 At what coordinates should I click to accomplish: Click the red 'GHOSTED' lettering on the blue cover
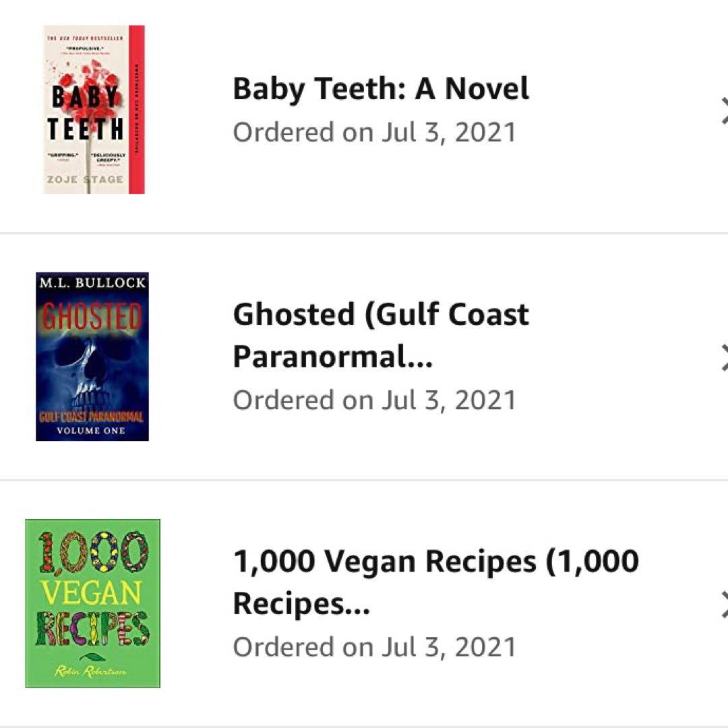pyautogui.click(x=92, y=317)
